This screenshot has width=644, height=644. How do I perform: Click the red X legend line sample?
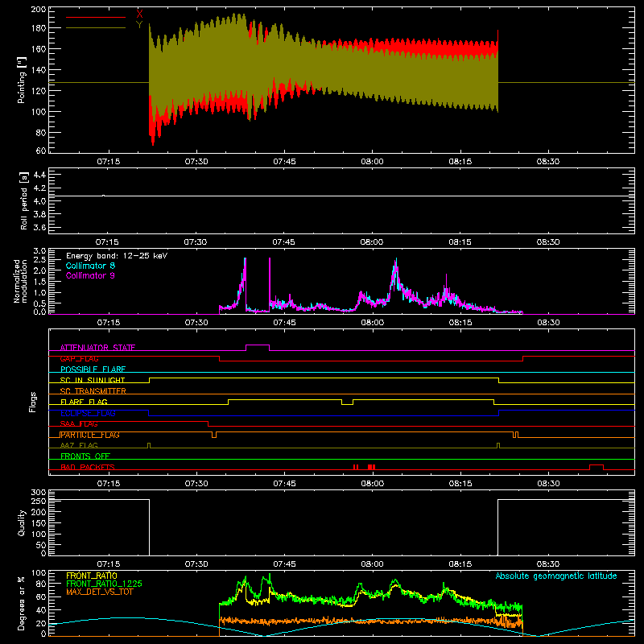click(96, 17)
